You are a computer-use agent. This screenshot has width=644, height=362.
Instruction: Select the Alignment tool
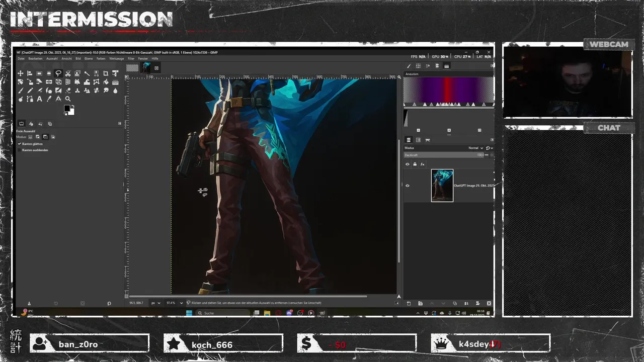(x=30, y=73)
